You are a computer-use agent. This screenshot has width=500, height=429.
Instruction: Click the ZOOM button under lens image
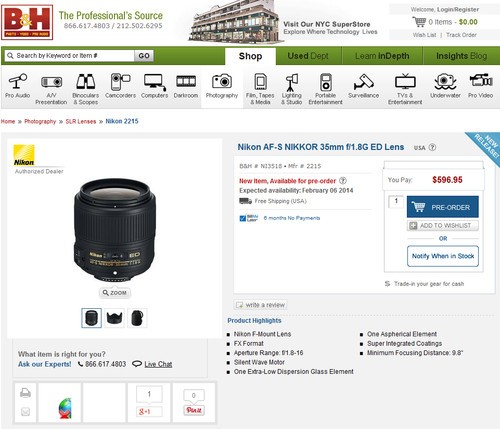tap(115, 293)
